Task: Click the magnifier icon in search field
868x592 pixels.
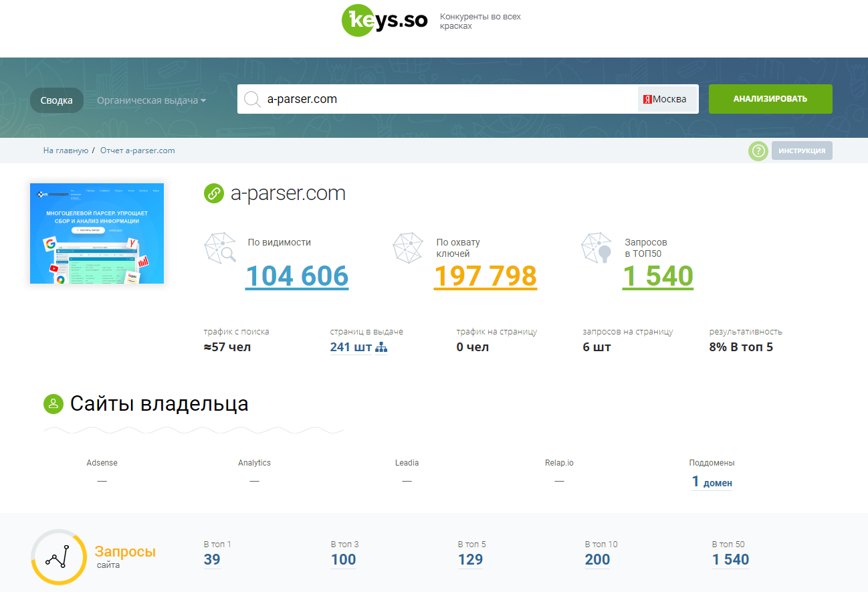Action: (x=252, y=100)
